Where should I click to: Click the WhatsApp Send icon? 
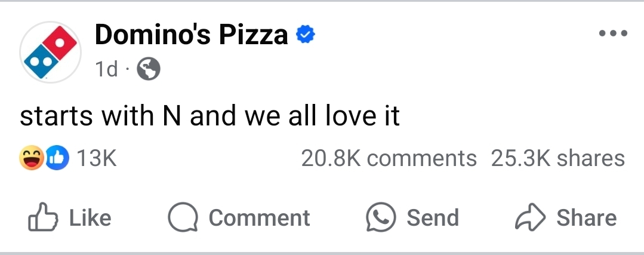(381, 217)
